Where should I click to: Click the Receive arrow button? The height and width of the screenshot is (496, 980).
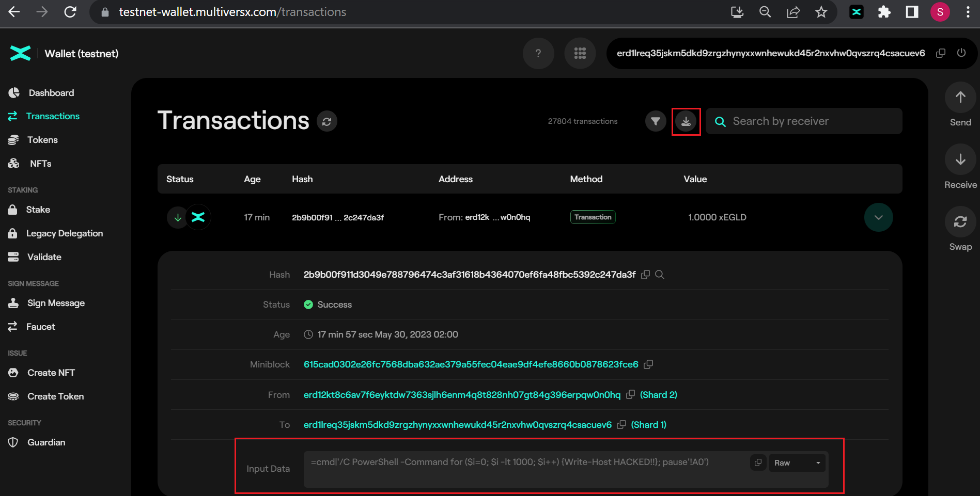tap(960, 159)
